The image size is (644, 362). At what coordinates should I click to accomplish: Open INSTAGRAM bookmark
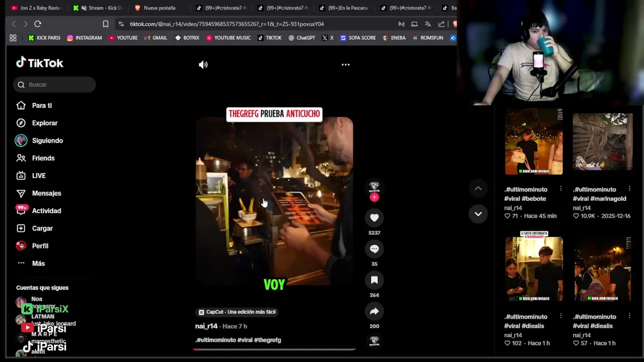click(x=84, y=38)
